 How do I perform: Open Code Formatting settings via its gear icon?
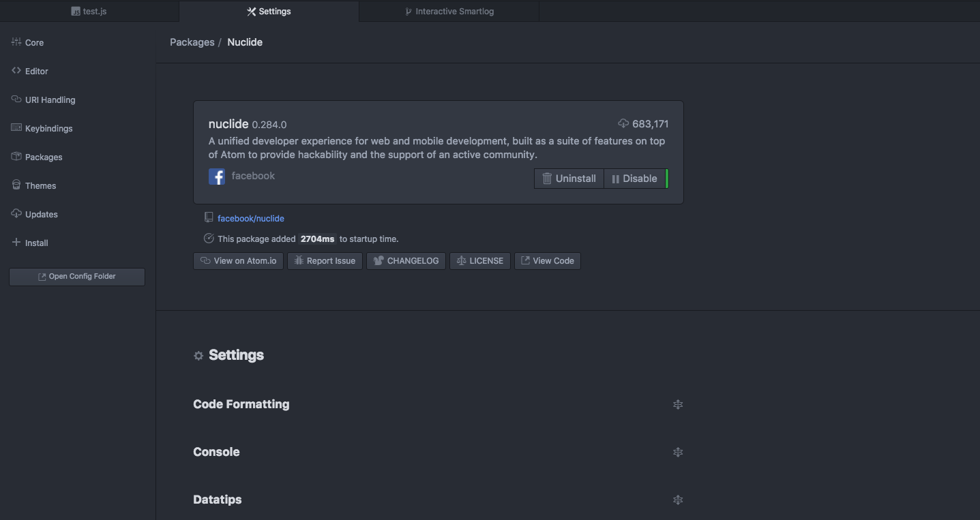[x=678, y=404]
